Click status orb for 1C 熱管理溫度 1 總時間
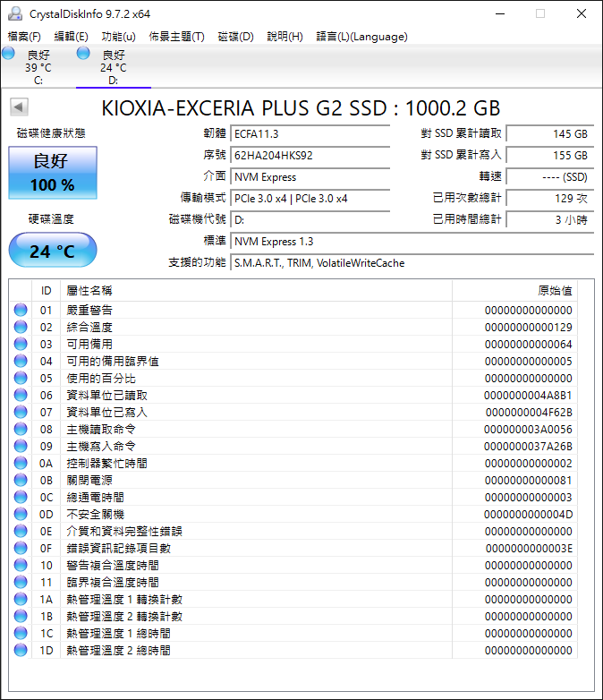Image resolution: width=603 pixels, height=700 pixels. point(21,633)
